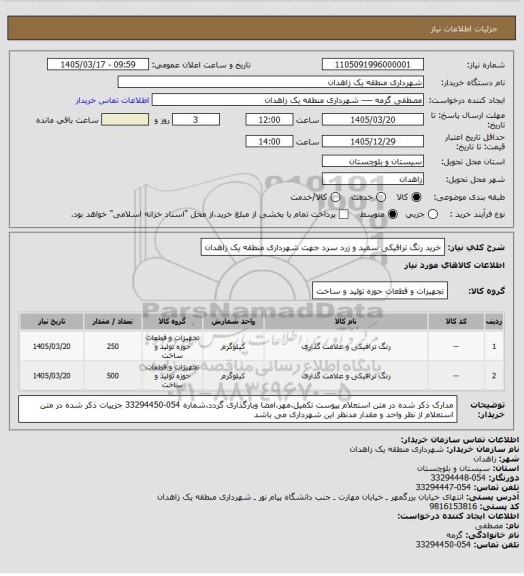
Task: Click the goods group field تجهیزات و قطعات
Action: [x=380, y=291]
